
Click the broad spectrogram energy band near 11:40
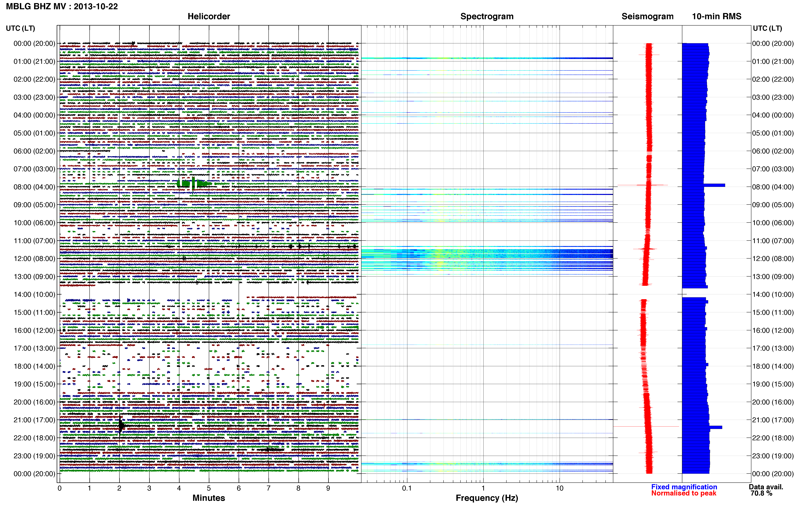tap(487, 254)
